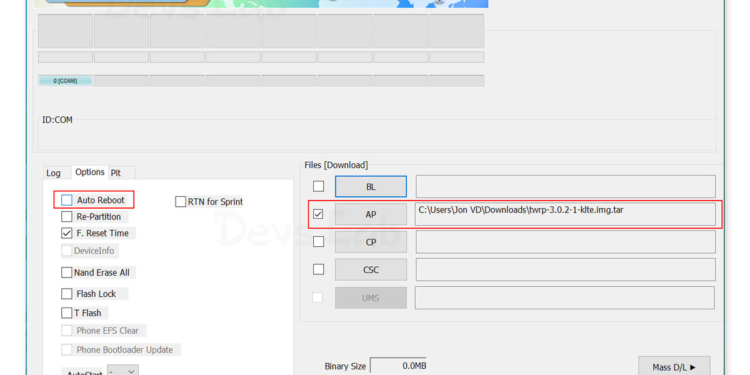This screenshot has width=750, height=375.
Task: Click the CSC file button
Action: click(x=371, y=270)
